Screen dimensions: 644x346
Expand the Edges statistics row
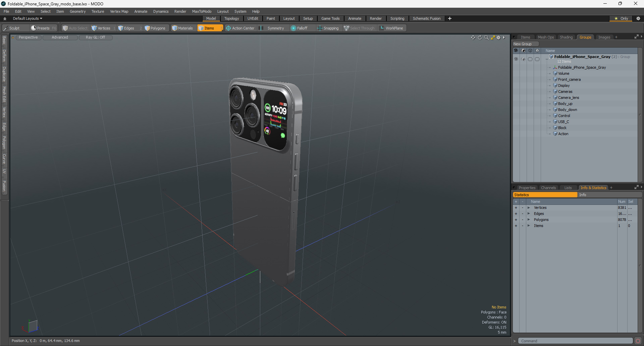point(529,214)
